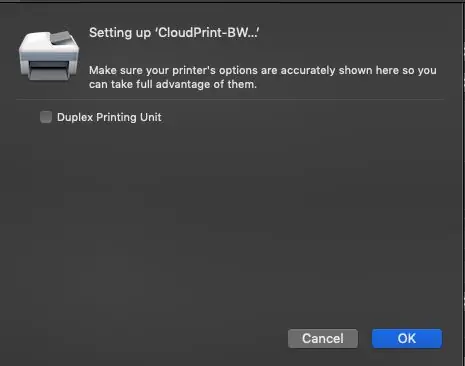This screenshot has height=366, width=465.
Task: Click the printer icon in the dialog
Action: pos(49,56)
